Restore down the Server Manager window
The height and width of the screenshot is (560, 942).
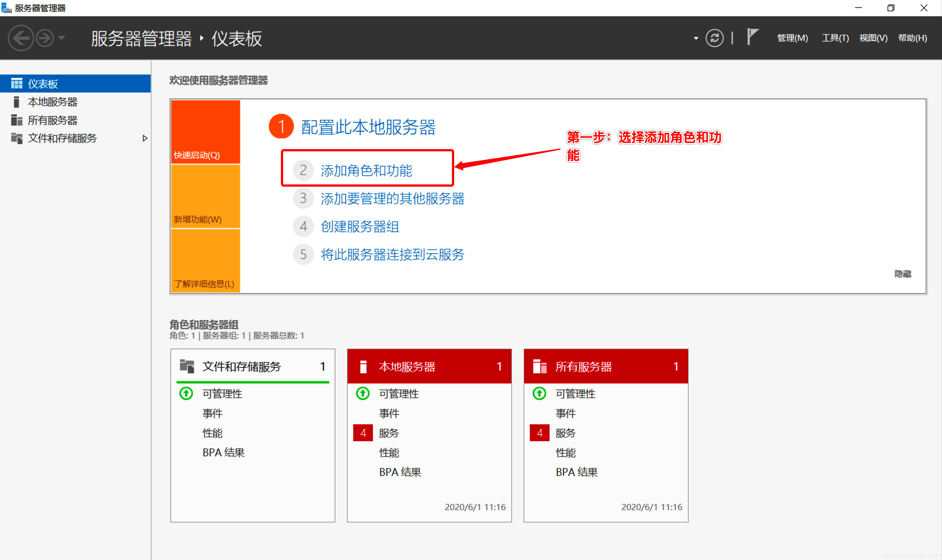click(891, 8)
